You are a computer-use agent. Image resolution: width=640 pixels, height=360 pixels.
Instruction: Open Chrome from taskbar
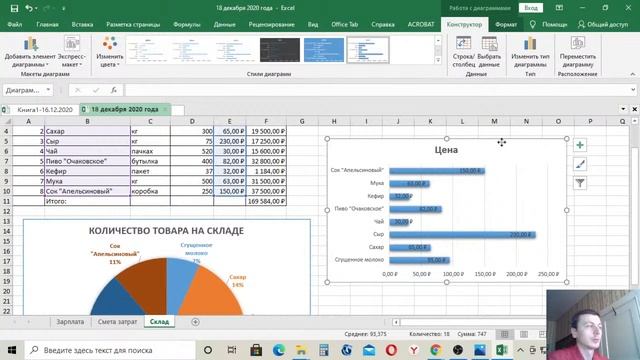(436, 350)
